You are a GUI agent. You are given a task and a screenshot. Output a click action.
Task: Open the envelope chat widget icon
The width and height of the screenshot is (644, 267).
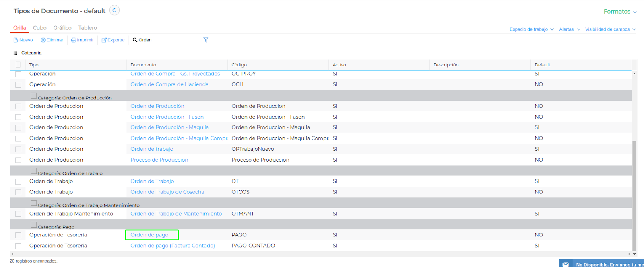(x=566, y=264)
